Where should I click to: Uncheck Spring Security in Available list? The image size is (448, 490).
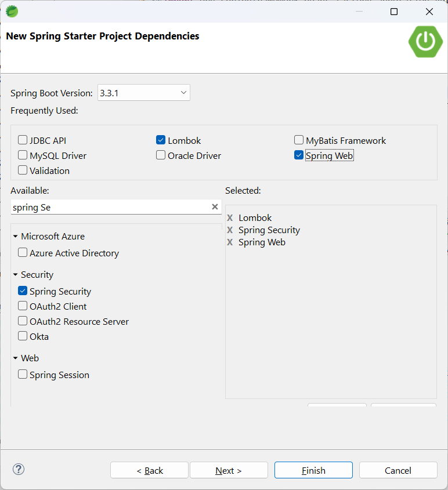[23, 291]
